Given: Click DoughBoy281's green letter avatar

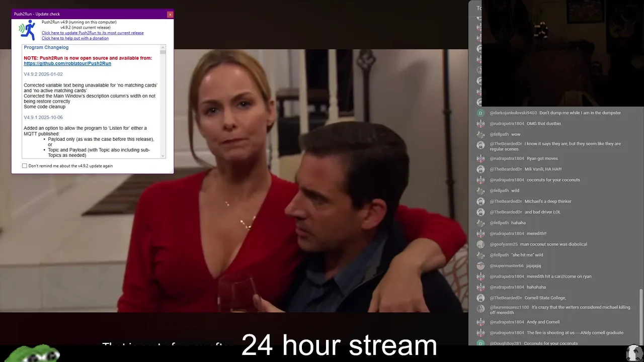Looking at the screenshot, I should point(480,343).
